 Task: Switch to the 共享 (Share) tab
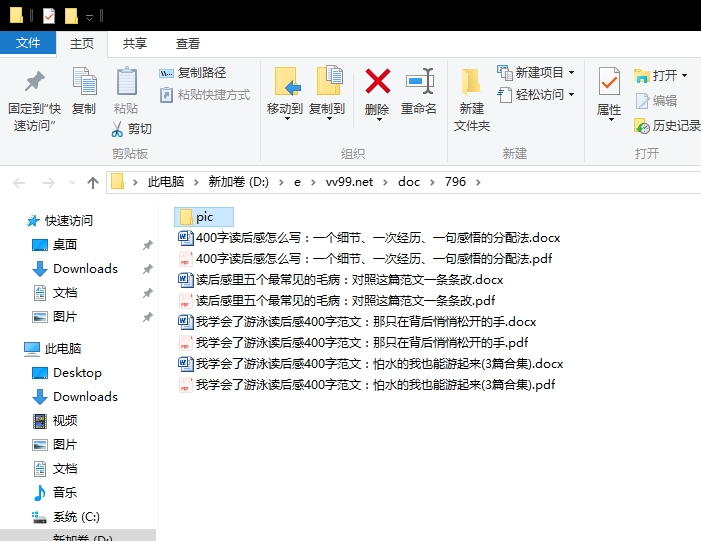click(135, 43)
